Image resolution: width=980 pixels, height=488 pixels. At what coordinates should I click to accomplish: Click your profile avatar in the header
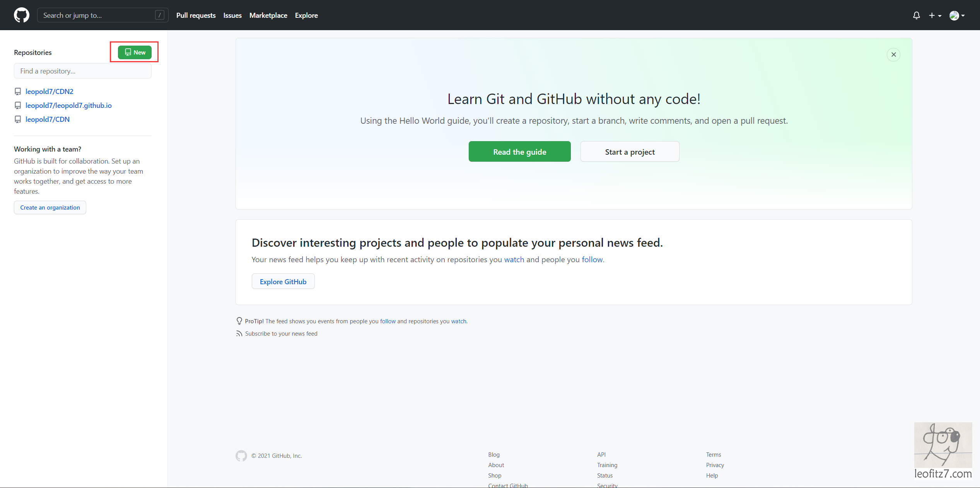954,15
